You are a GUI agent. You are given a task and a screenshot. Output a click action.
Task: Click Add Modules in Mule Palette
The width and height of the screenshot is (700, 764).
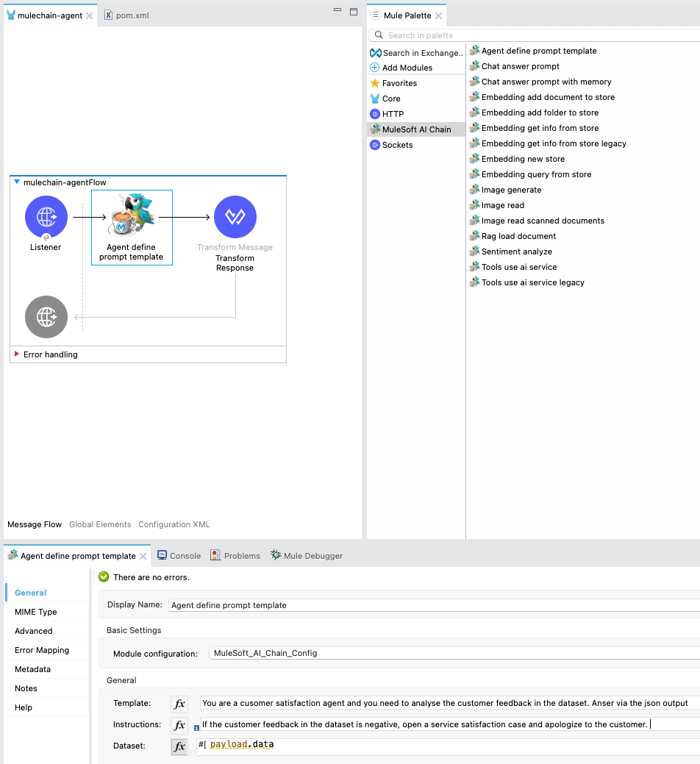407,68
